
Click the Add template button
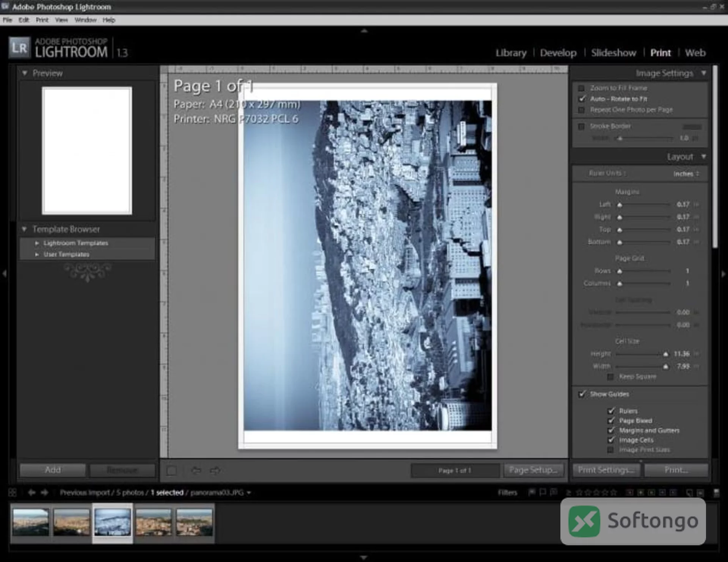53,470
